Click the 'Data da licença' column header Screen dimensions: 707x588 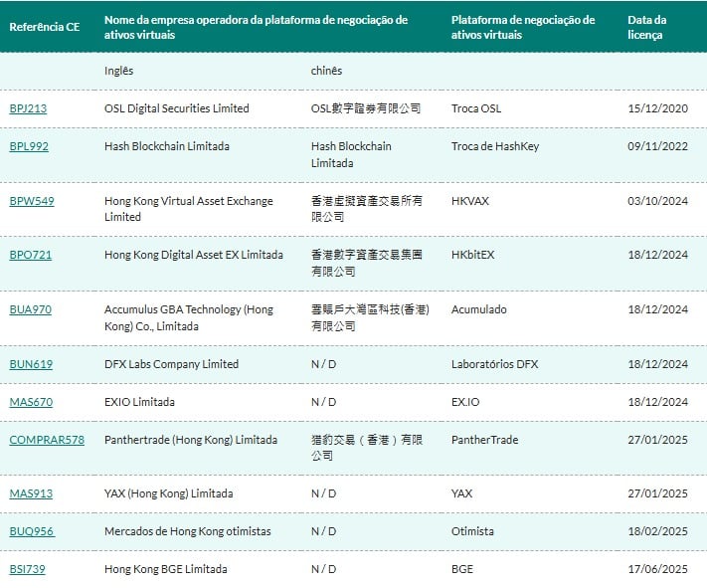tap(646, 27)
